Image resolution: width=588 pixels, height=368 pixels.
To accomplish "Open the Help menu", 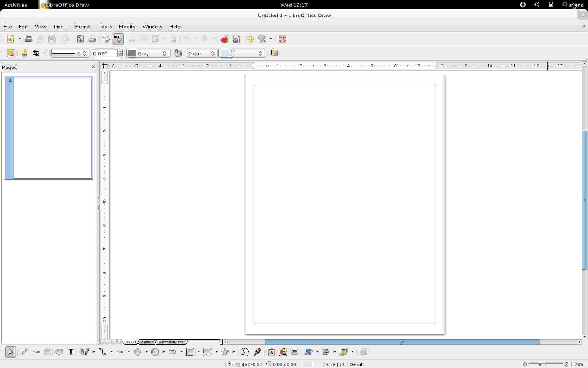I will pyautogui.click(x=175, y=27).
